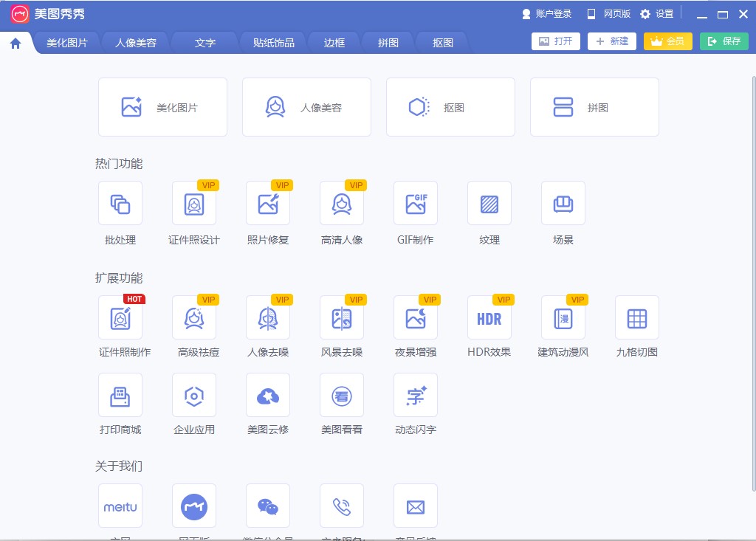Go to the home tab
Image resolution: width=756 pixels, height=541 pixels.
pyautogui.click(x=16, y=44)
